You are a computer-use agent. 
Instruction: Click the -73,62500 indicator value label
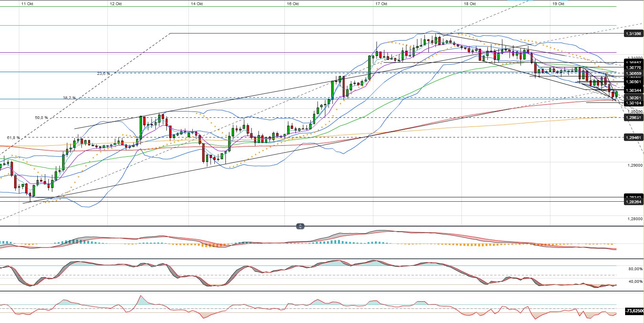pos(634,311)
